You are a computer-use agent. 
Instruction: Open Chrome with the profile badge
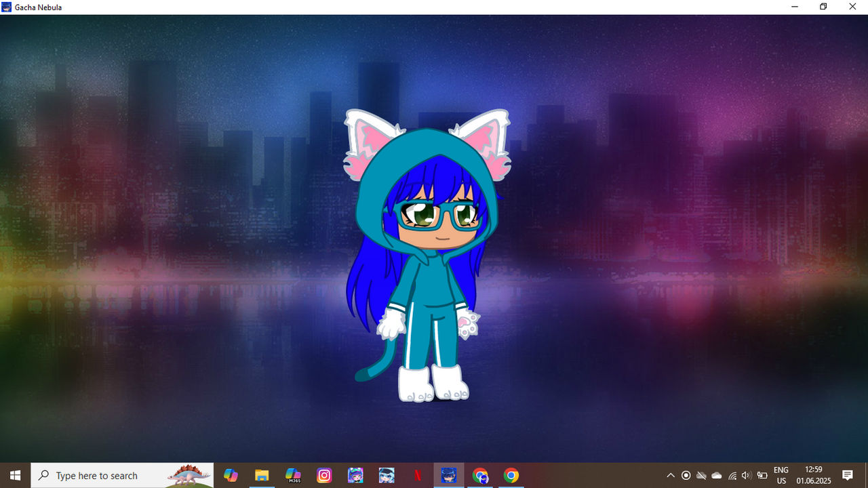480,475
